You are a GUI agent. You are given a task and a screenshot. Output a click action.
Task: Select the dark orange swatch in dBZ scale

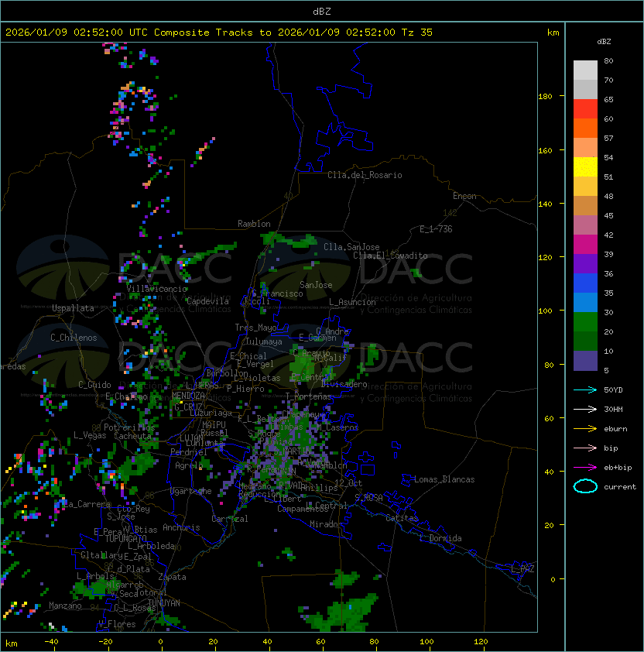click(x=585, y=128)
